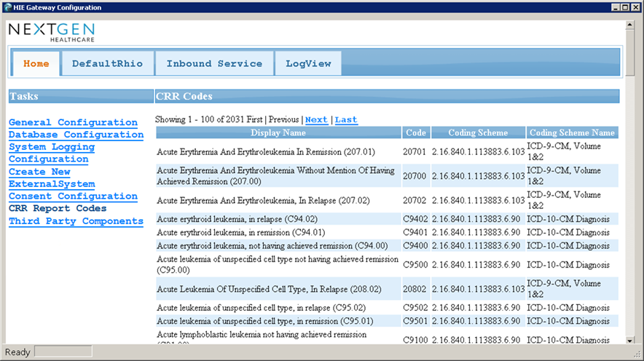The height and width of the screenshot is (361, 644).
Task: Click the scrollbar down arrow
Action: pyautogui.click(x=629, y=340)
